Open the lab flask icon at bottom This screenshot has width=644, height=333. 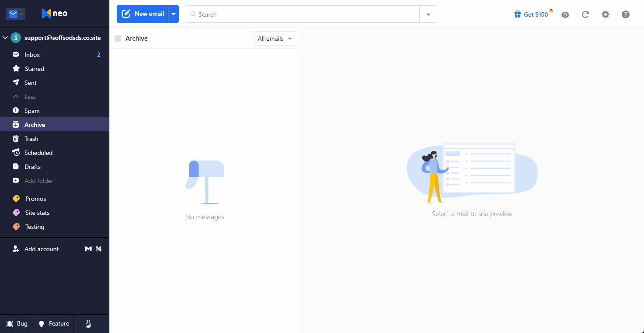pos(88,324)
